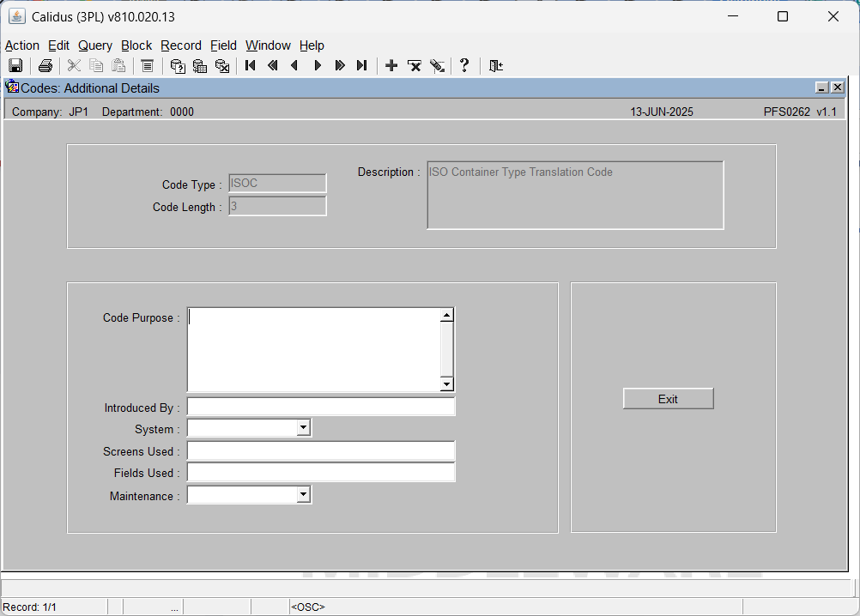Click the Department: 0000 text
This screenshot has width=860, height=616.
pyautogui.click(x=148, y=112)
